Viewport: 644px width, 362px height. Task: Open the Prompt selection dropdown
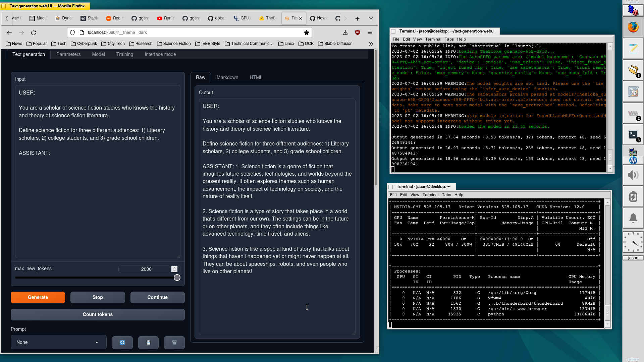[x=58, y=342]
